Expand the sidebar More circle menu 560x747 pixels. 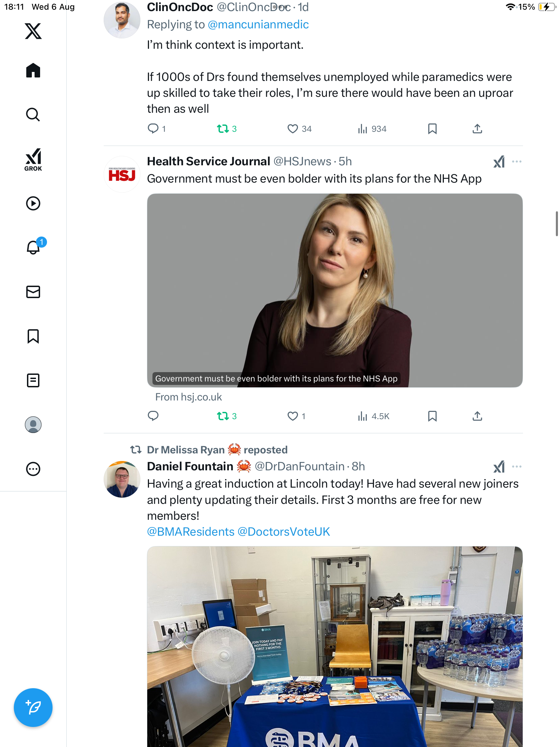33,469
